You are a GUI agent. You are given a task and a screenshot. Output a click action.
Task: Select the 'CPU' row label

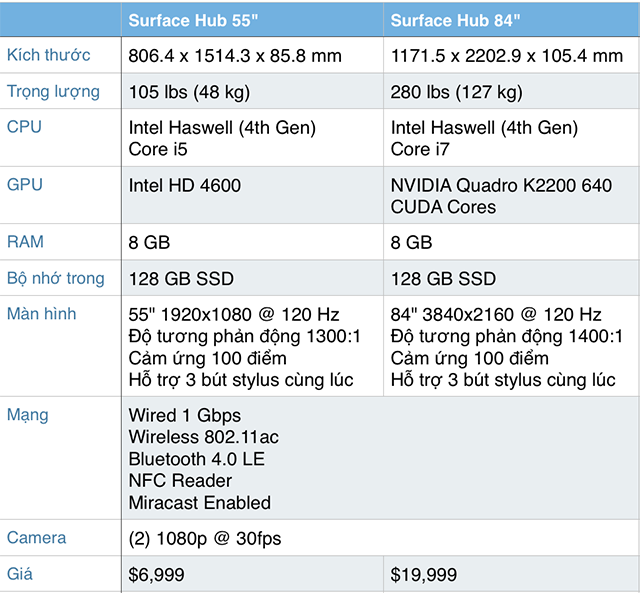pos(24,127)
